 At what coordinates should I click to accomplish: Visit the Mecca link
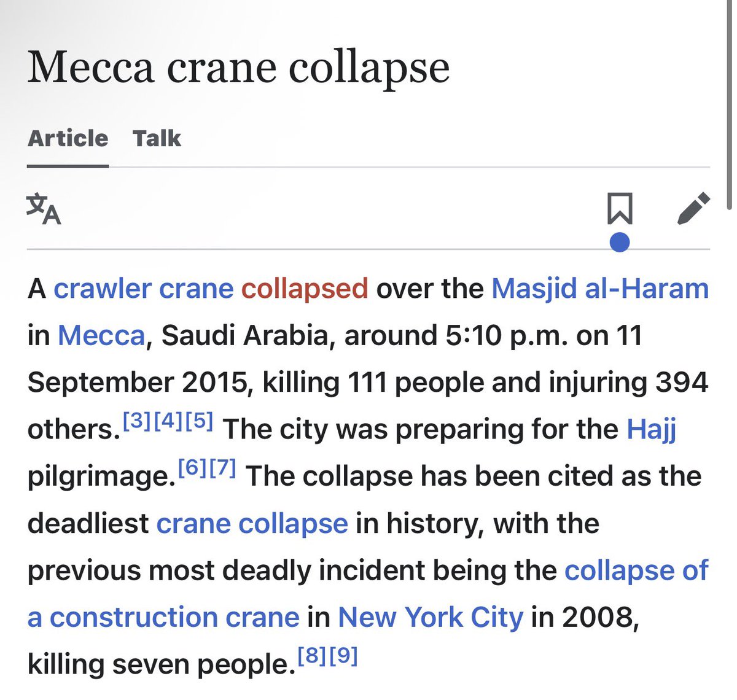coord(101,335)
